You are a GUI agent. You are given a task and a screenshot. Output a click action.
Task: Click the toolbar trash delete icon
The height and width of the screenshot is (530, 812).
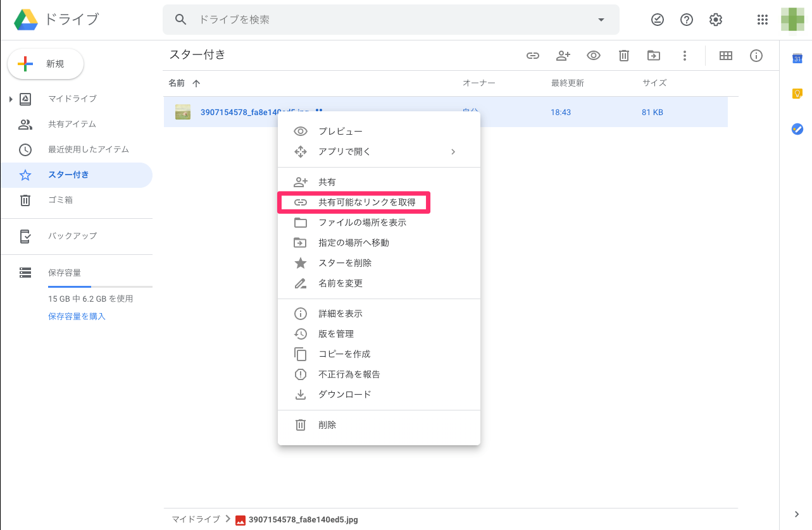pos(624,56)
